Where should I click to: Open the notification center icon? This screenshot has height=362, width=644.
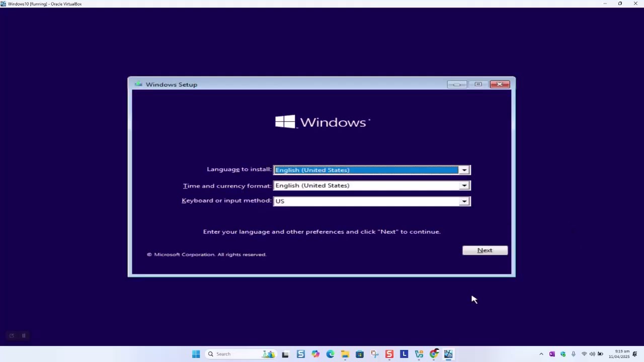635,354
